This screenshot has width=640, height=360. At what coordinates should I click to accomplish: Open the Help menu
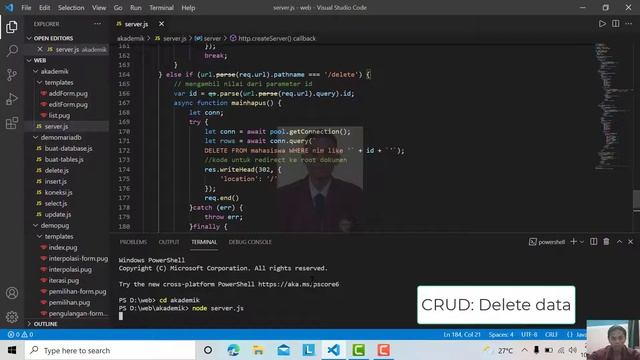(x=188, y=8)
